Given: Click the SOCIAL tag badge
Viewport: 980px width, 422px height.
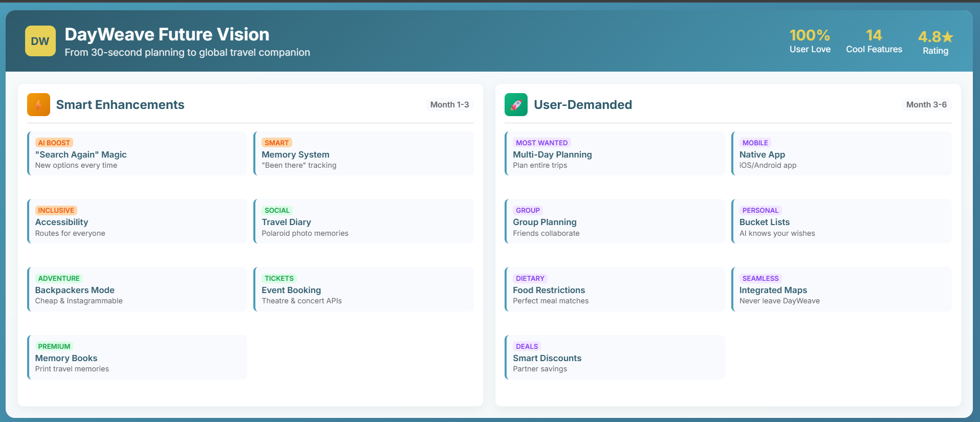Looking at the screenshot, I should click(277, 210).
